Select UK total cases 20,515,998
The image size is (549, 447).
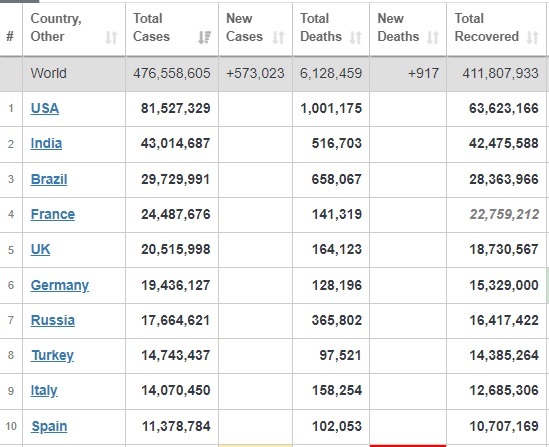[x=176, y=250]
